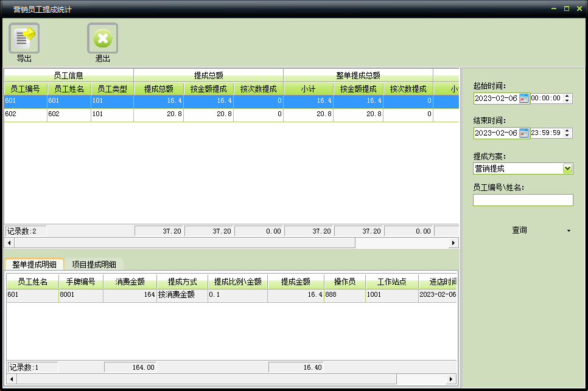Click the upper table 员工姓名 column header
The width and height of the screenshot is (588, 391).
point(69,89)
